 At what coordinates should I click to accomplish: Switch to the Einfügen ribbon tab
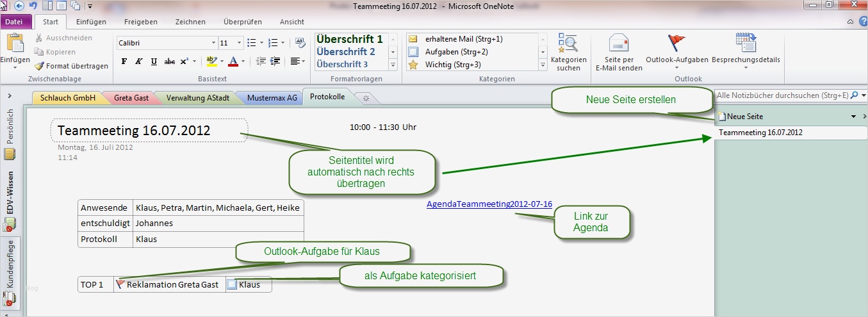click(x=91, y=22)
